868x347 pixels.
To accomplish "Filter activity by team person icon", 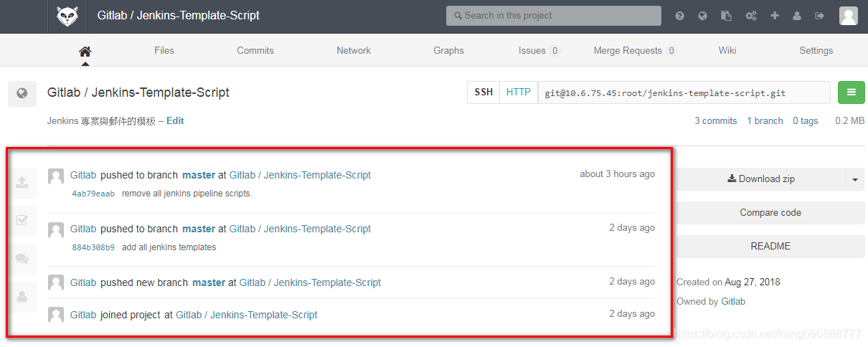I will pyautogui.click(x=22, y=295).
